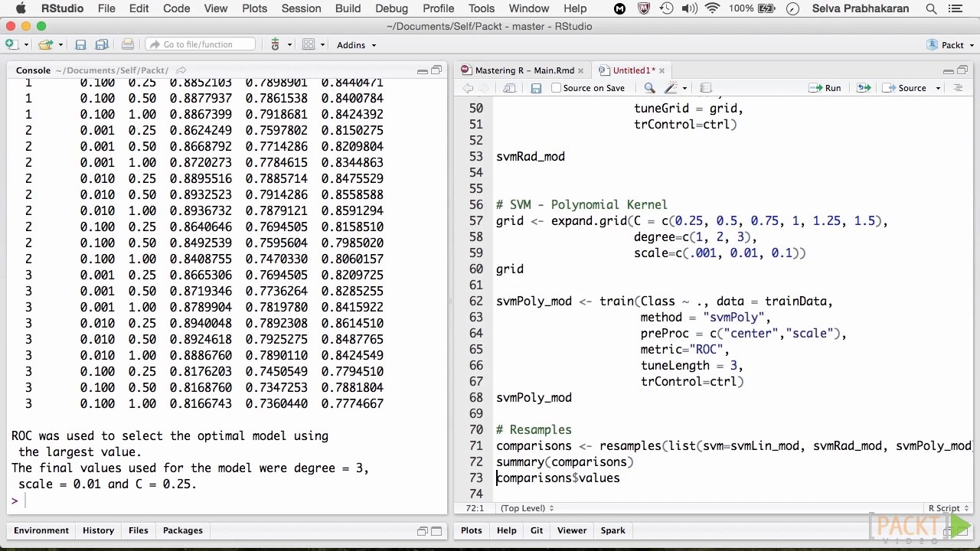Click the summary(comparisons) code line
The width and height of the screenshot is (980, 551).
click(564, 462)
